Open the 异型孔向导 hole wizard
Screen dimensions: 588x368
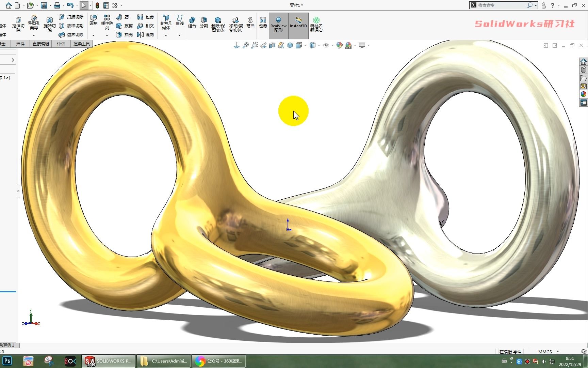(34, 23)
